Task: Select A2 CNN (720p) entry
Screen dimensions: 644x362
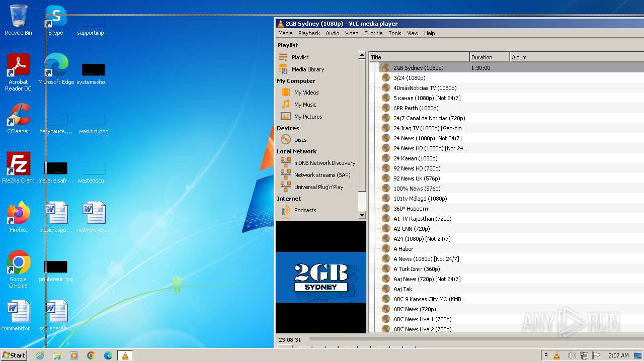Action: point(506,229)
